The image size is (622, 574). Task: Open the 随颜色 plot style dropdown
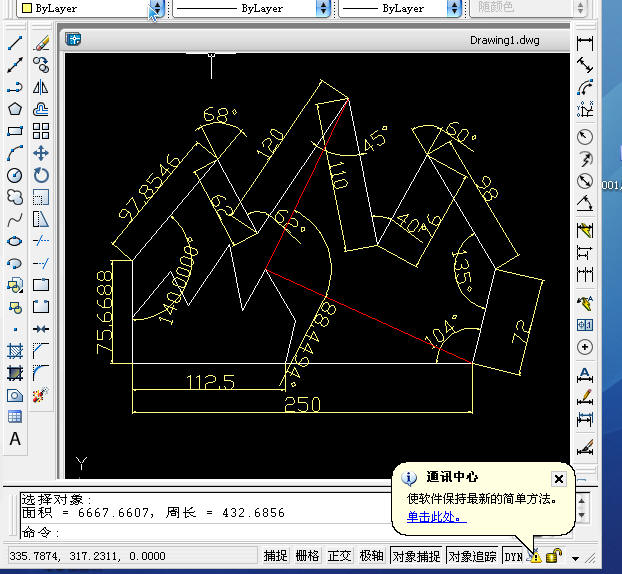point(580,8)
